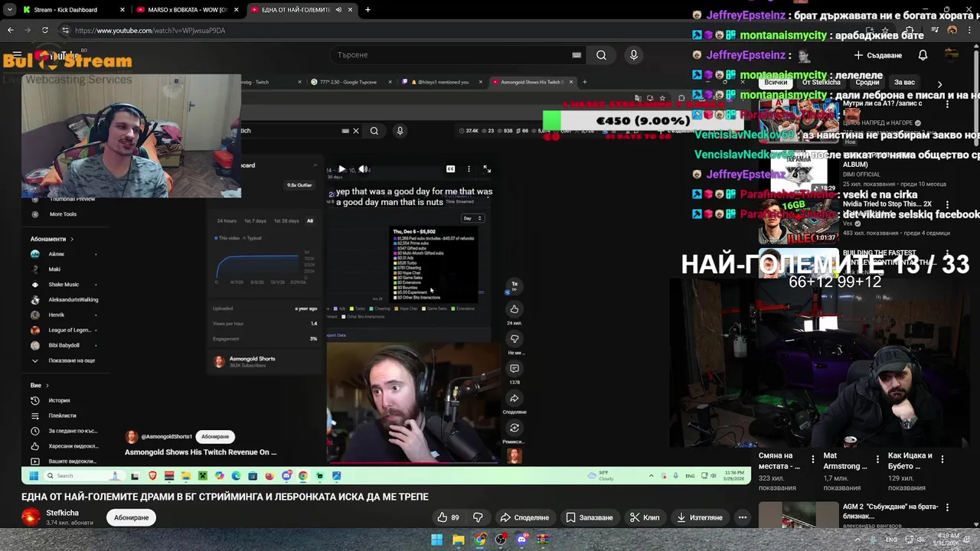Image resolution: width=980 pixels, height=551 pixels.
Task: Click the main YouTube video player
Action: pyautogui.click(x=386, y=279)
